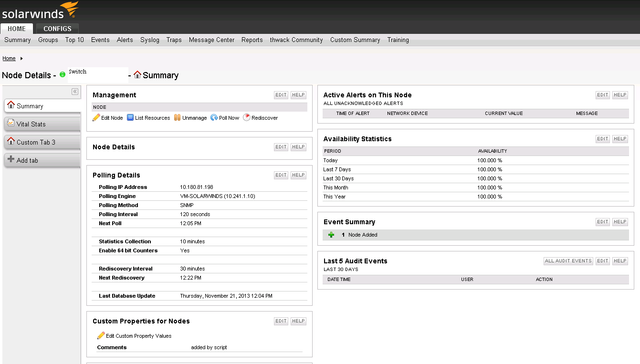Click Edit in Active Alerts on This Node
The height and width of the screenshot is (364, 640).
(603, 95)
